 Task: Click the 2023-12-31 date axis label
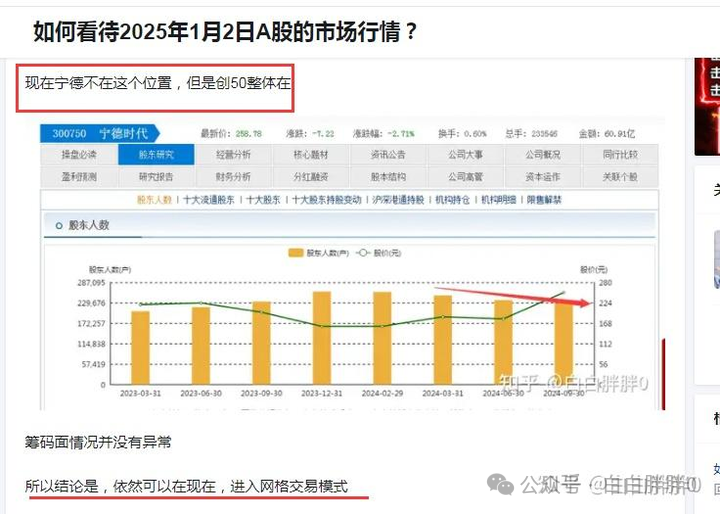pos(322,394)
